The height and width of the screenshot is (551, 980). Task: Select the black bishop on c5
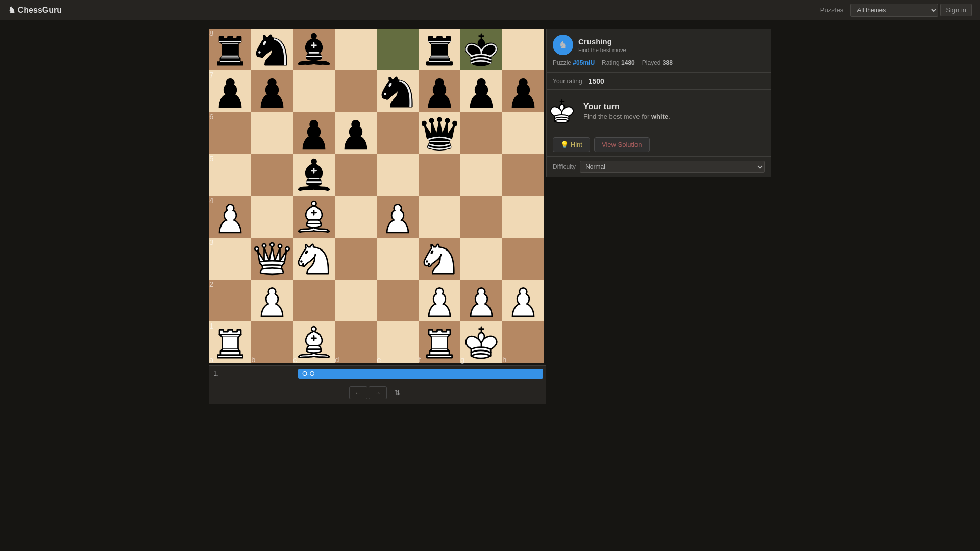[313, 175]
